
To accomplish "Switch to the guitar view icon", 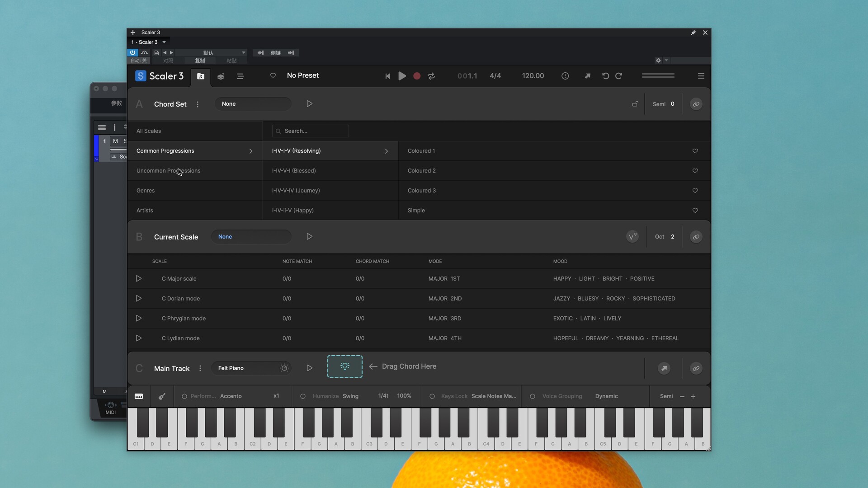I will [162, 396].
